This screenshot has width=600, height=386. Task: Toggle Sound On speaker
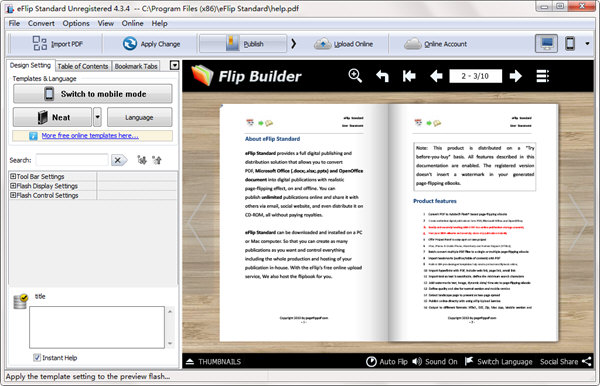[435, 362]
